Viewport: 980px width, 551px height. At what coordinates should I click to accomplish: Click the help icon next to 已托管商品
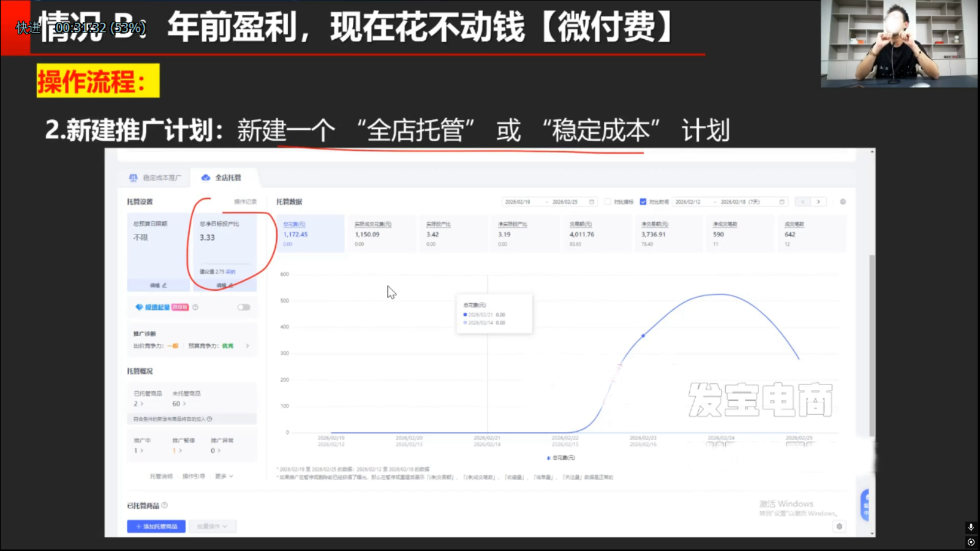[x=164, y=506]
